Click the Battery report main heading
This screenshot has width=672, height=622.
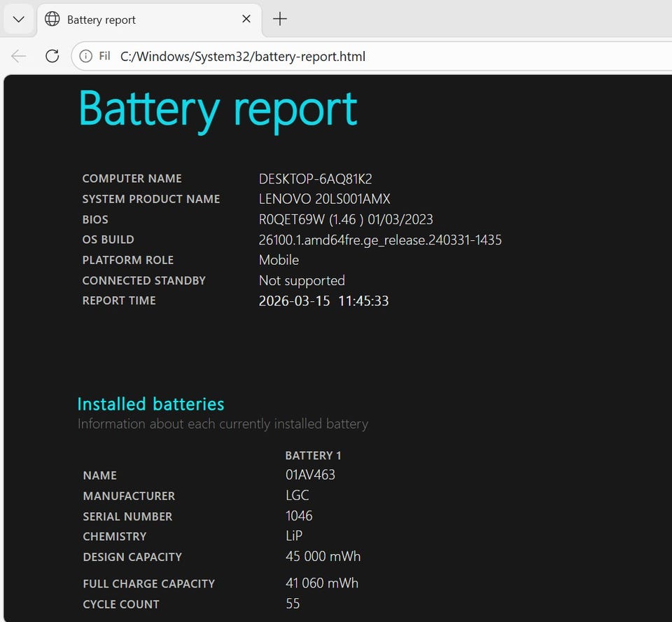pyautogui.click(x=218, y=109)
